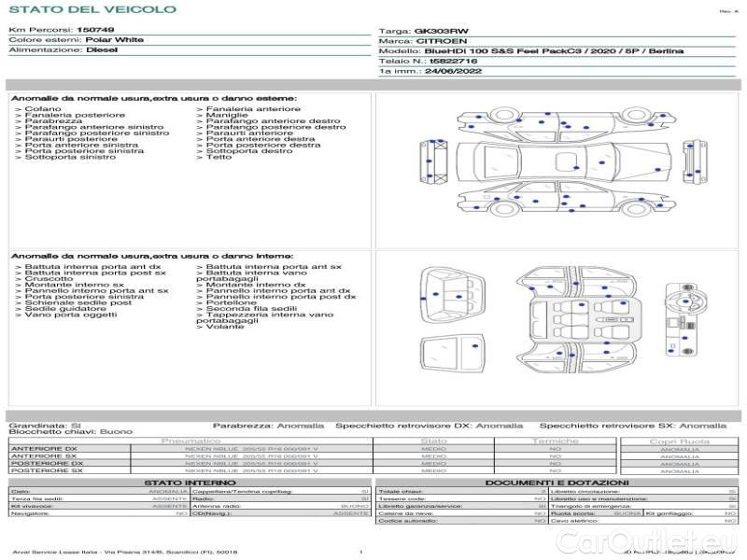Click the 'STATO INTERNO' section header
The width and height of the screenshot is (747, 560).
pyautogui.click(x=190, y=483)
